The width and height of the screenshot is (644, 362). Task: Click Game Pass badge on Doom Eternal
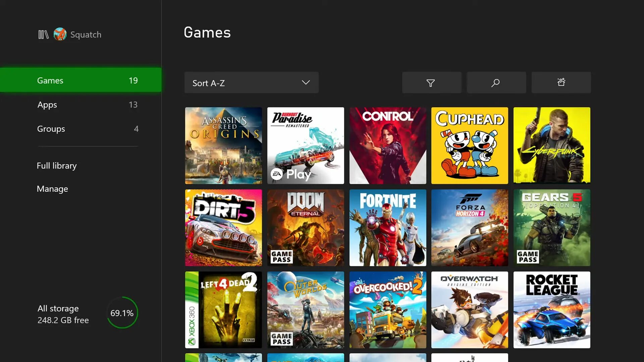pos(282,257)
